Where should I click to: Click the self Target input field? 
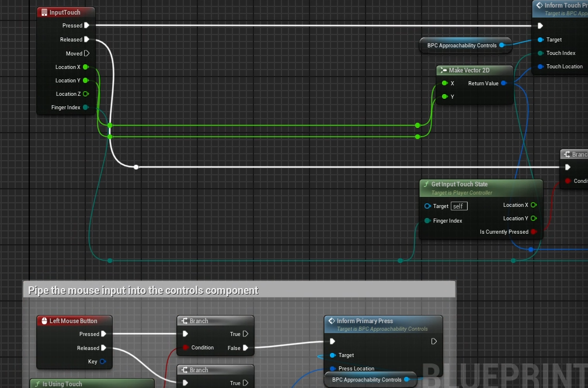coord(459,206)
